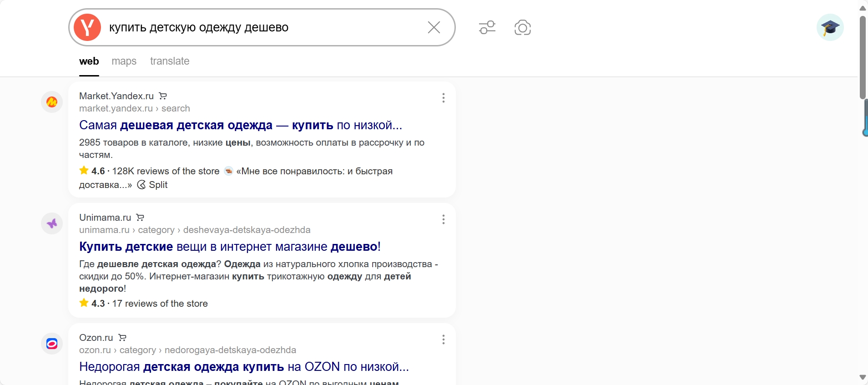Click the Unimama.ru butterfly favicon
Screen dimensions: 868x385
tap(52, 223)
